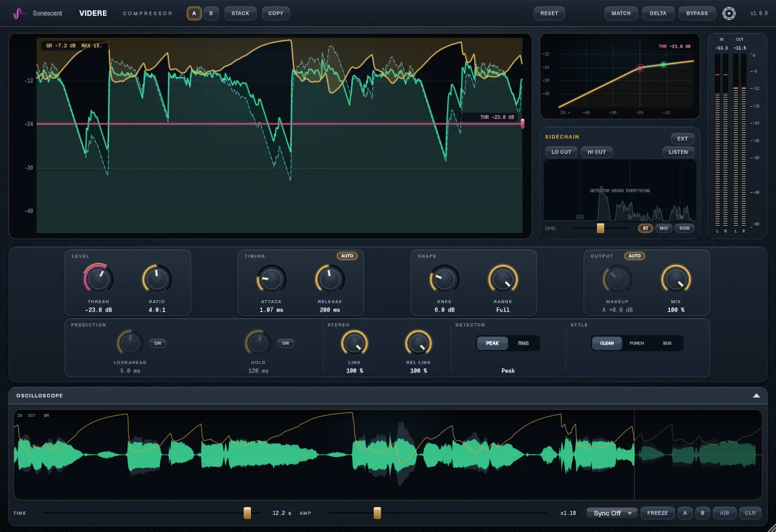The width and height of the screenshot is (776, 532).
Task: Select RMS detector mode
Action: [x=523, y=343]
